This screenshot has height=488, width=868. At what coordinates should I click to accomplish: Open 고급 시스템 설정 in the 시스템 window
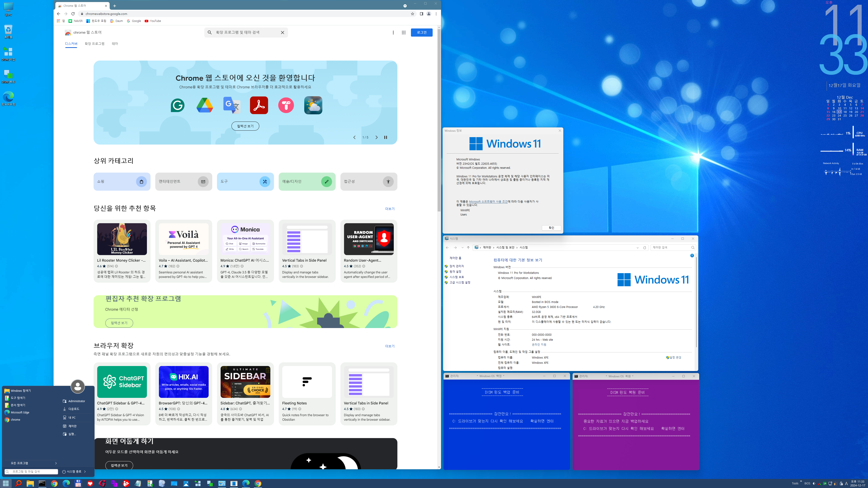(460, 283)
